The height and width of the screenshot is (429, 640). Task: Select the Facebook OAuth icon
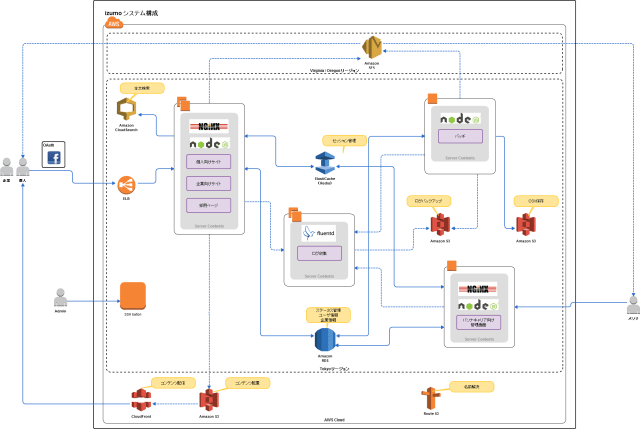tap(52, 157)
